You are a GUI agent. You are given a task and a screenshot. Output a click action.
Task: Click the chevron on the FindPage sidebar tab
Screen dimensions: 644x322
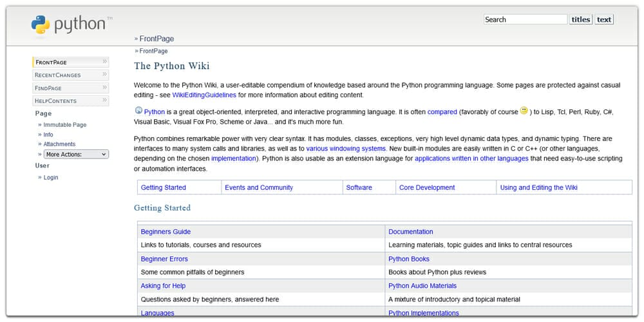click(x=105, y=88)
